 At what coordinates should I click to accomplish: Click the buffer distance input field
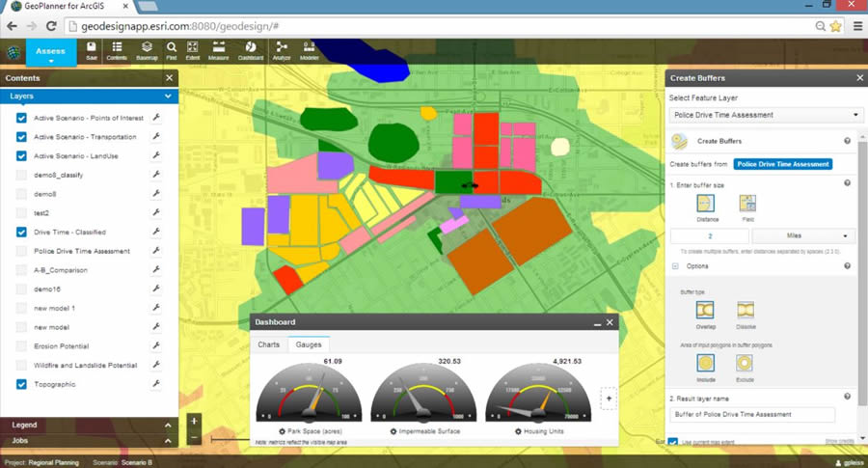point(710,235)
